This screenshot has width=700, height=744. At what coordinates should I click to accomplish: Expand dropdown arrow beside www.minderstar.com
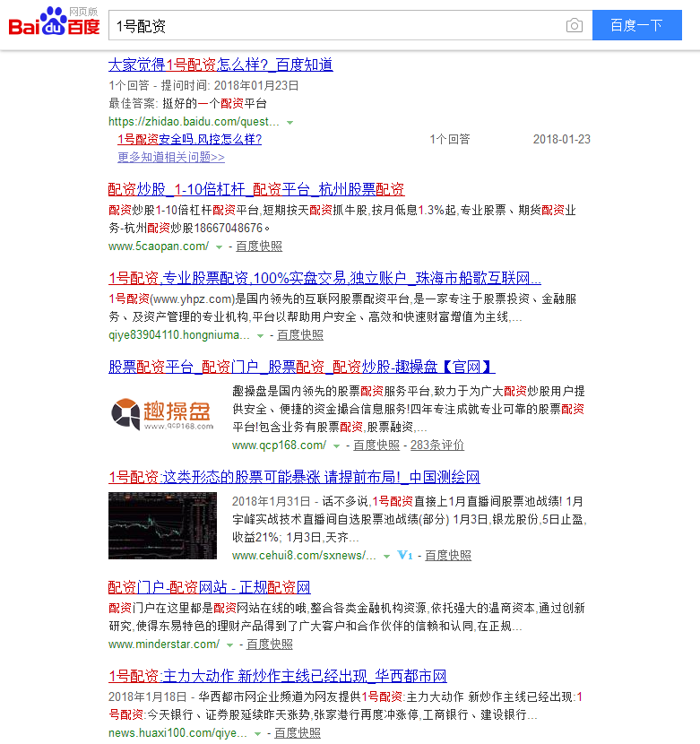click(229, 645)
